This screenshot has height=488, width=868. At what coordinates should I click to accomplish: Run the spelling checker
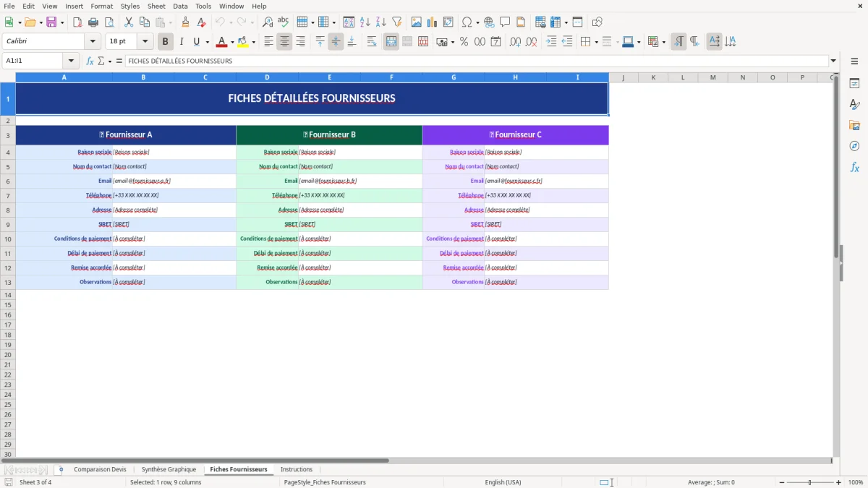point(283,22)
